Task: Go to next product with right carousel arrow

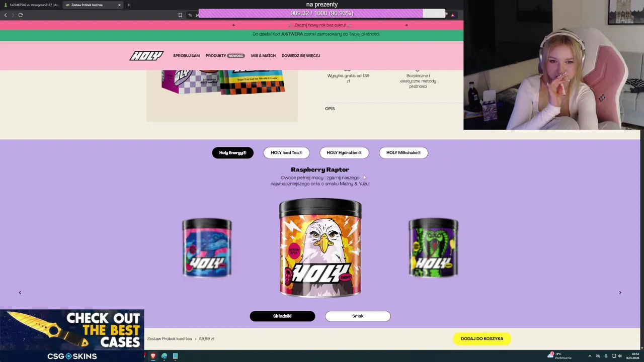Action: (x=620, y=293)
